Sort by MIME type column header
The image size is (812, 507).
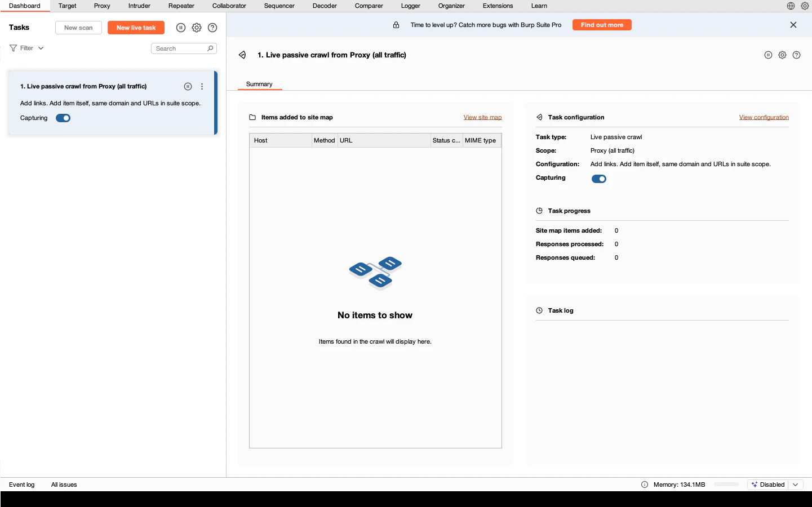pos(482,140)
